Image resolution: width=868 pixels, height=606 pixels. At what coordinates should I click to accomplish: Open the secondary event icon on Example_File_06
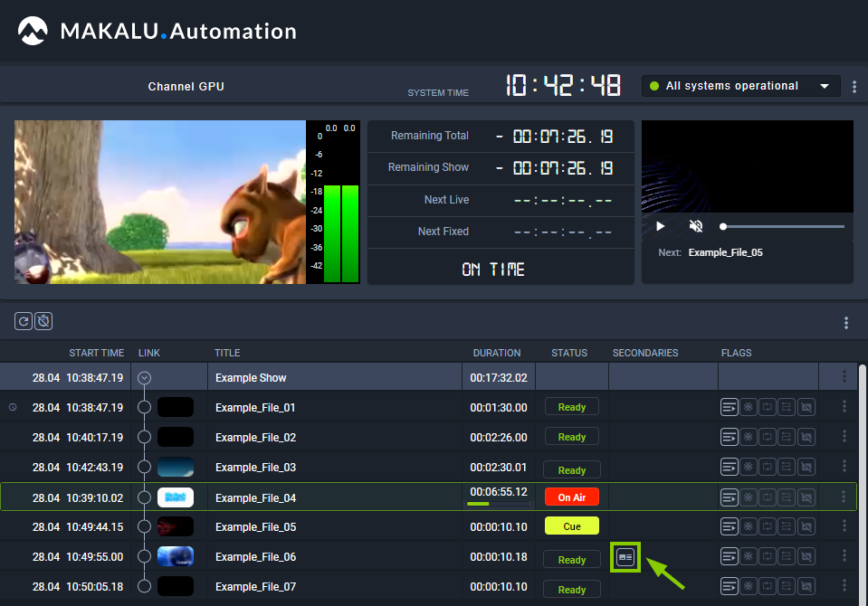[625, 557]
